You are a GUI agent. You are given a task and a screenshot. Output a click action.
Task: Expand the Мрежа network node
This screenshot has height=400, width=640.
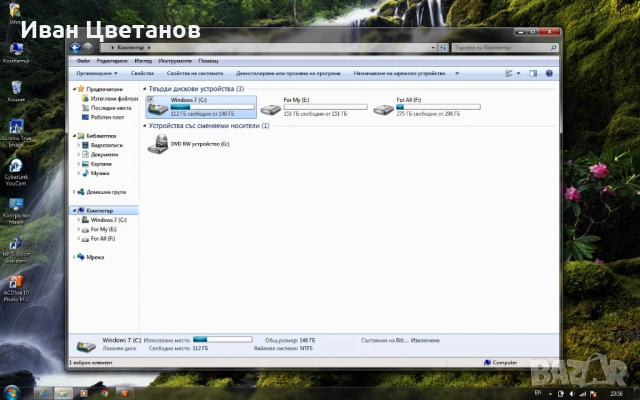tap(74, 257)
